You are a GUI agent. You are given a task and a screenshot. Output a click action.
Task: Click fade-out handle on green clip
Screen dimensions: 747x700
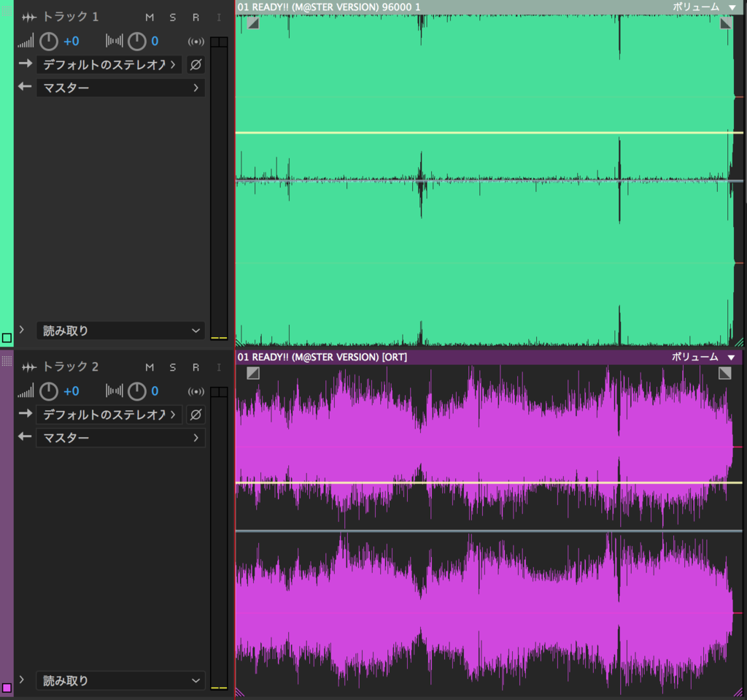(726, 23)
